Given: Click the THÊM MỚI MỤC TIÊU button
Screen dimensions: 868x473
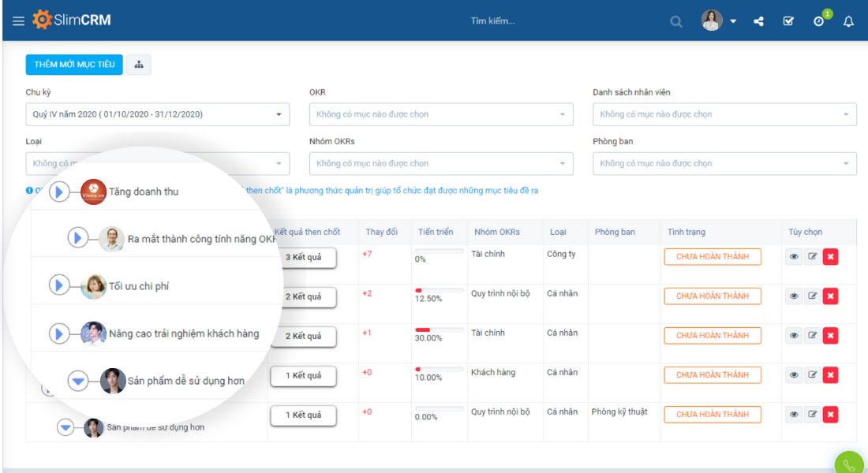Looking at the screenshot, I should pyautogui.click(x=74, y=65).
